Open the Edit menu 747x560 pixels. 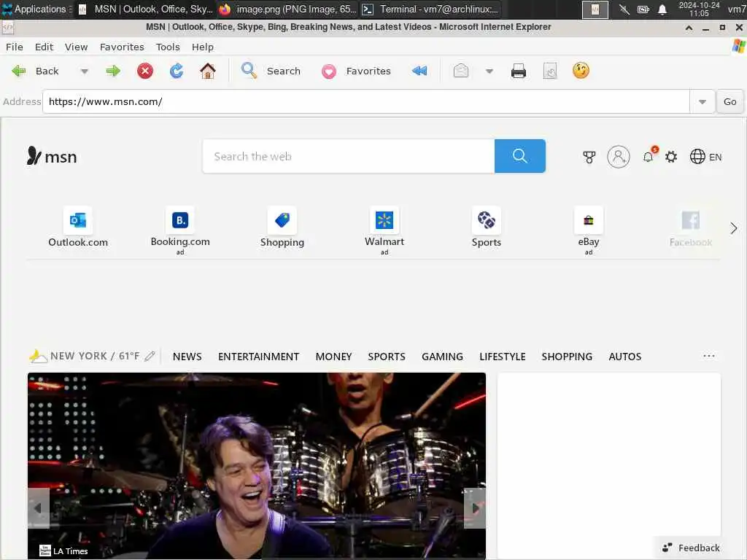(44, 47)
